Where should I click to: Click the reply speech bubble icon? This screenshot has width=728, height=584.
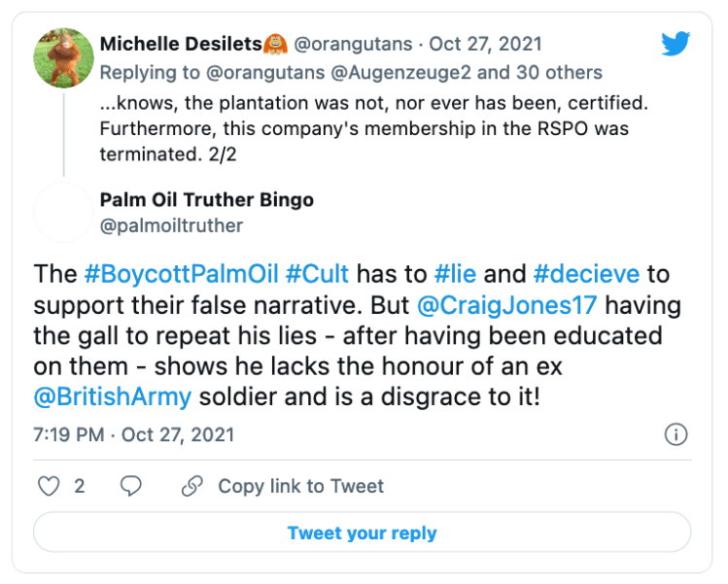pos(132,486)
